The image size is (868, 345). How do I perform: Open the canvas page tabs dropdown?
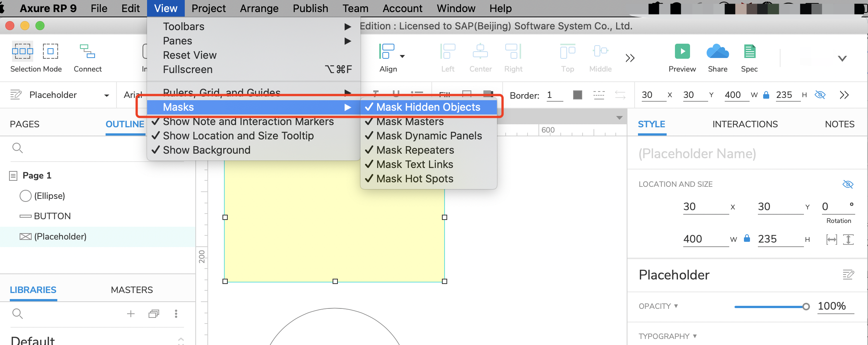[619, 118]
